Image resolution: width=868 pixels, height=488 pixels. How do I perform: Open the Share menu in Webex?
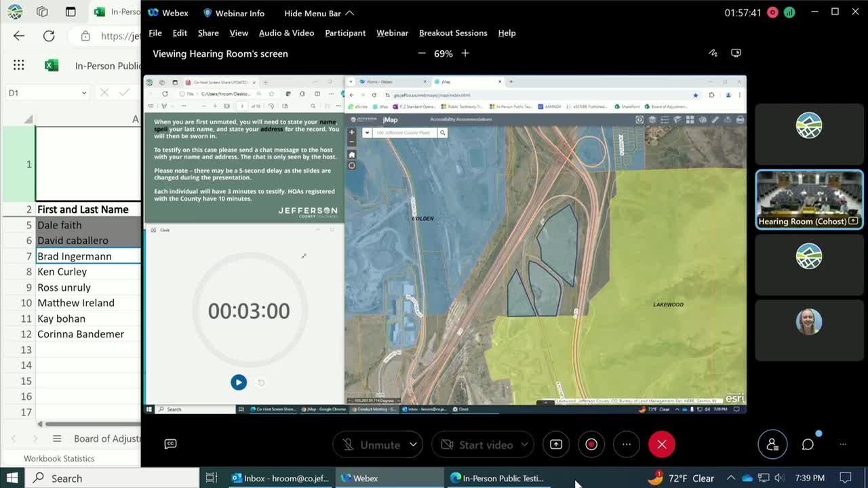tap(208, 33)
